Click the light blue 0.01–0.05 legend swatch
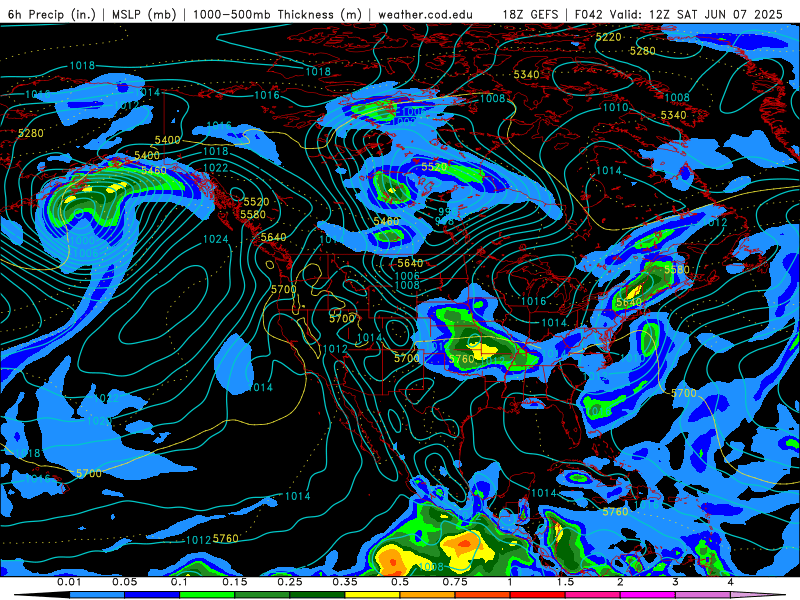The width and height of the screenshot is (800, 600). click(x=97, y=595)
